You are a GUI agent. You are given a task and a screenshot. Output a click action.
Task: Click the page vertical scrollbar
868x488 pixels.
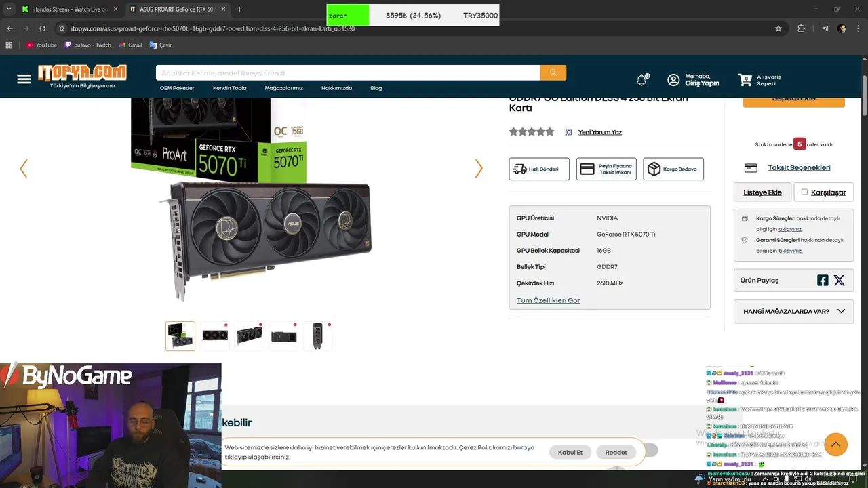(x=864, y=95)
